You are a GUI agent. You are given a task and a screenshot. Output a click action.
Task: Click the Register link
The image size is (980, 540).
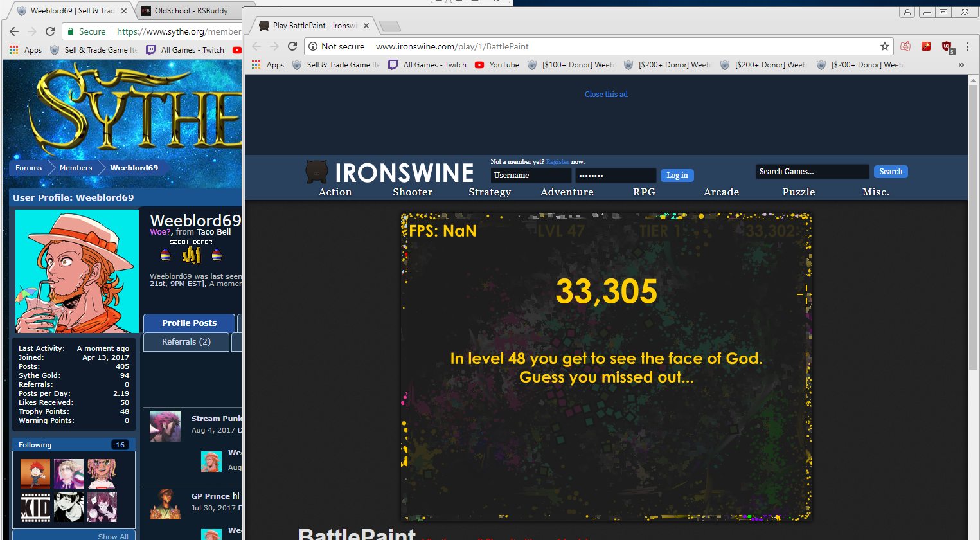(557, 162)
